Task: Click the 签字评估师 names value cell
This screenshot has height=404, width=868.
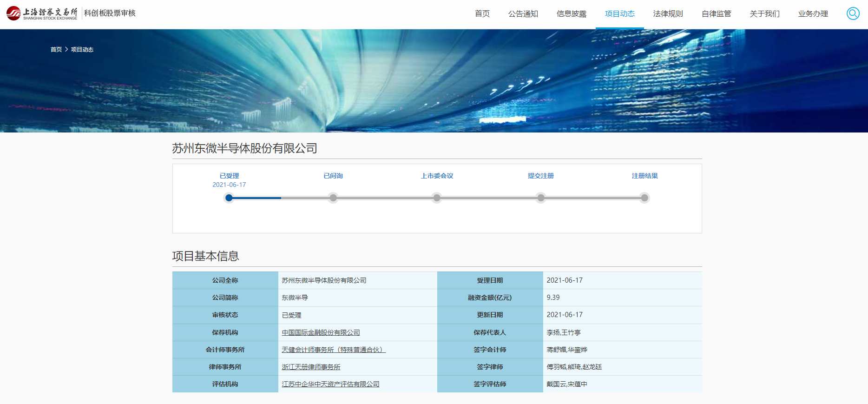Action: click(x=622, y=384)
